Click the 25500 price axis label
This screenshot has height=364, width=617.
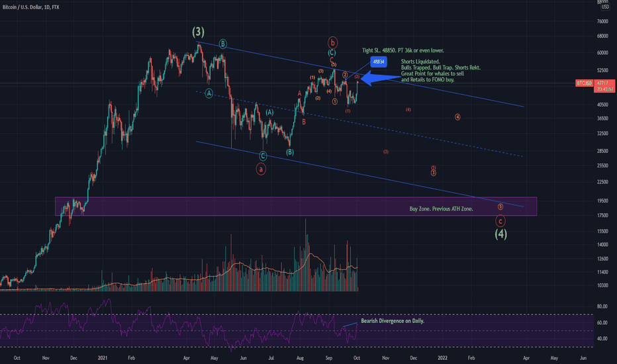click(602, 165)
